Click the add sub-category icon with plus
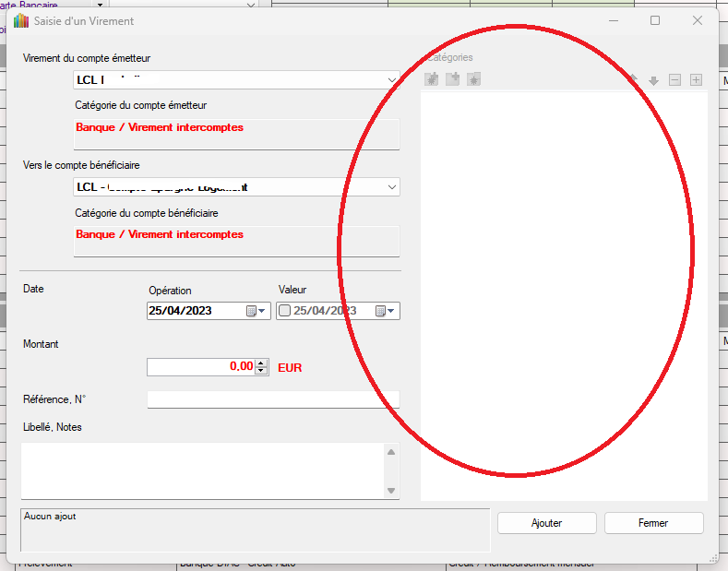 tap(452, 80)
